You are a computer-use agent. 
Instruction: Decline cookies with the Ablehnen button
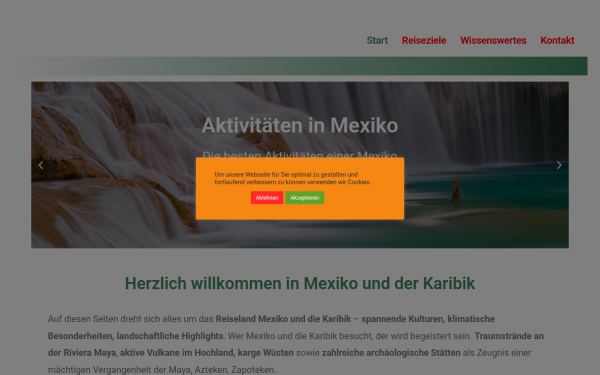click(x=267, y=197)
